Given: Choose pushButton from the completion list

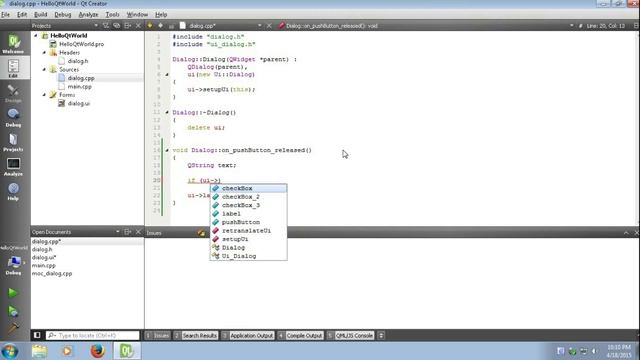Looking at the screenshot, I should pyautogui.click(x=249, y=222).
